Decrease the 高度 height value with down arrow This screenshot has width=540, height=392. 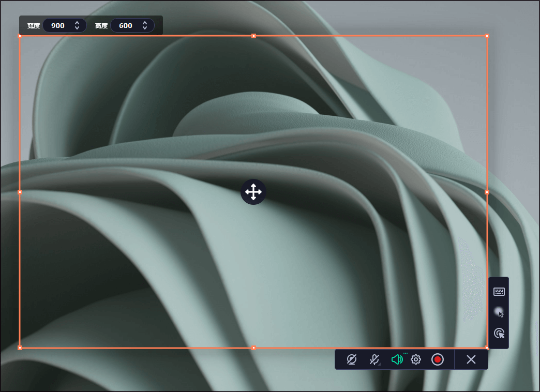click(x=145, y=28)
